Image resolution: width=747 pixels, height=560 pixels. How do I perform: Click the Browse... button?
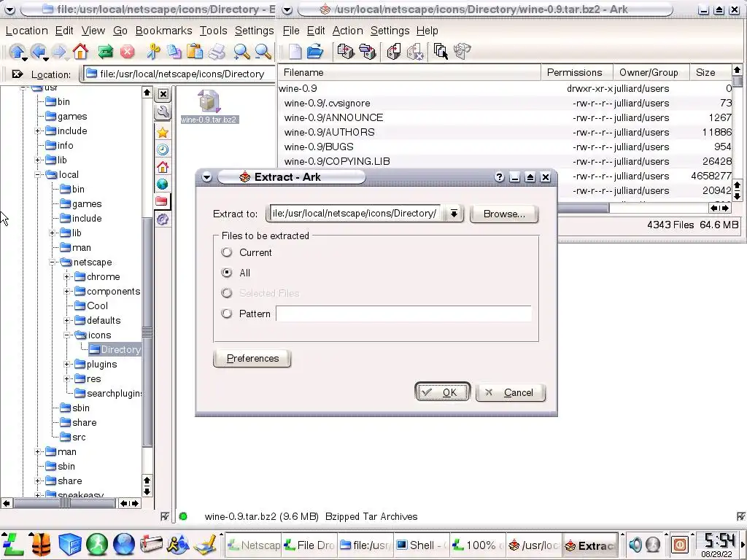click(x=504, y=214)
